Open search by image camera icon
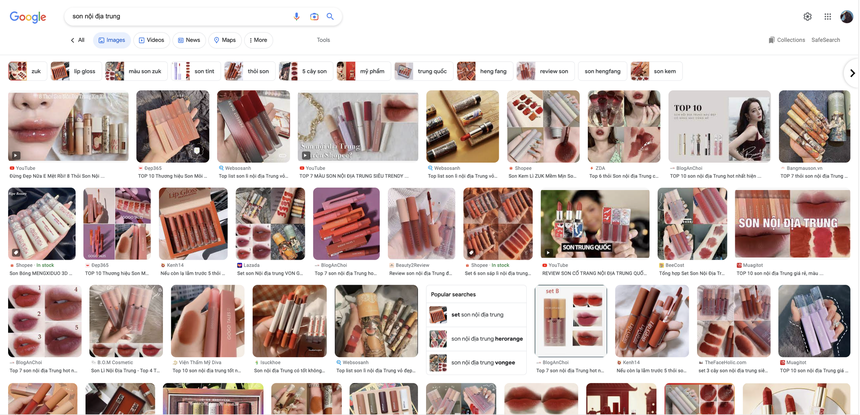860x415 pixels. coord(313,17)
